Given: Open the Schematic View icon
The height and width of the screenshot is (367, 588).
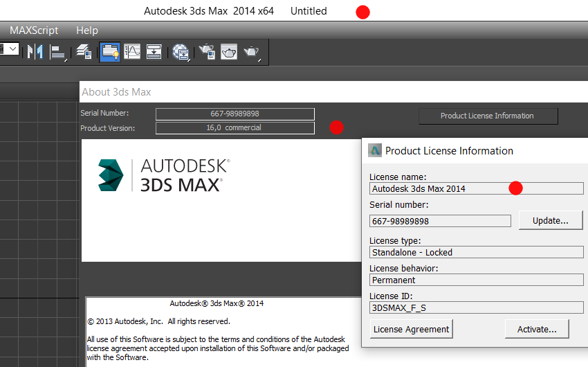Looking at the screenshot, I should (x=154, y=52).
